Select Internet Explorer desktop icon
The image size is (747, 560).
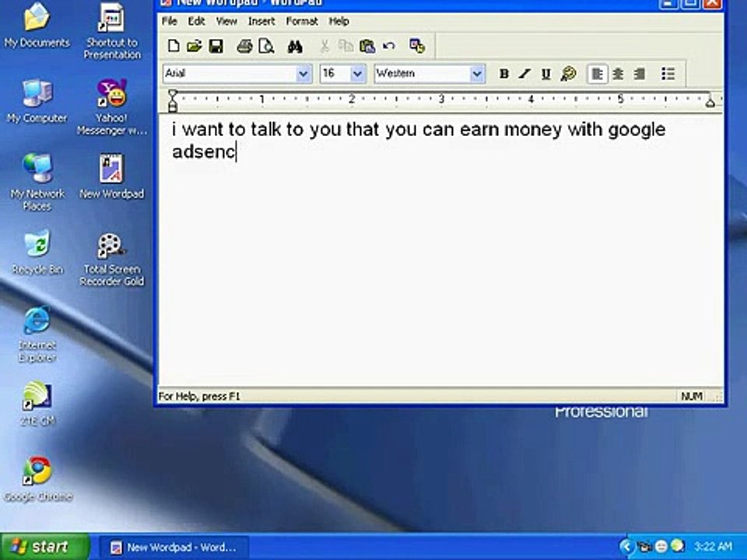(x=37, y=334)
